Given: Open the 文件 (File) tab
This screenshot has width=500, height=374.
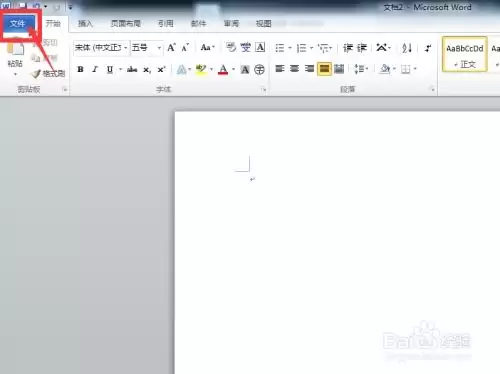Looking at the screenshot, I should (18, 24).
